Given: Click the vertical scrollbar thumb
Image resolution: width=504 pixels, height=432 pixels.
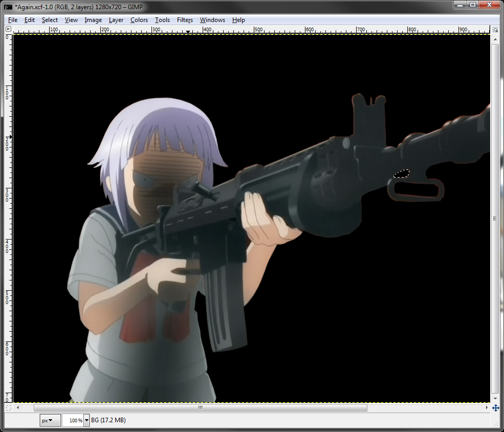Looking at the screenshot, I should click(495, 219).
